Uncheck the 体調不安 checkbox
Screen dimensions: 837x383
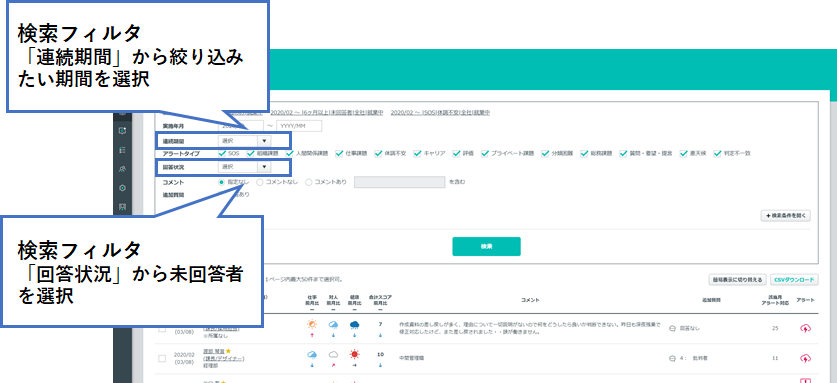point(378,153)
